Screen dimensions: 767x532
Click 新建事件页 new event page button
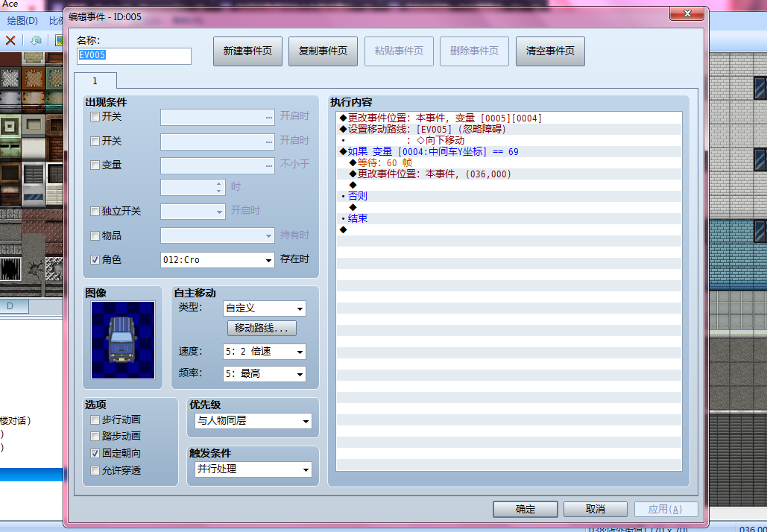[x=247, y=51]
